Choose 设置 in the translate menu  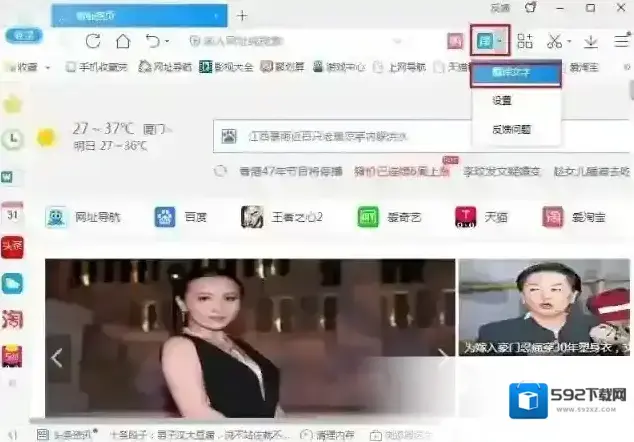point(502,101)
